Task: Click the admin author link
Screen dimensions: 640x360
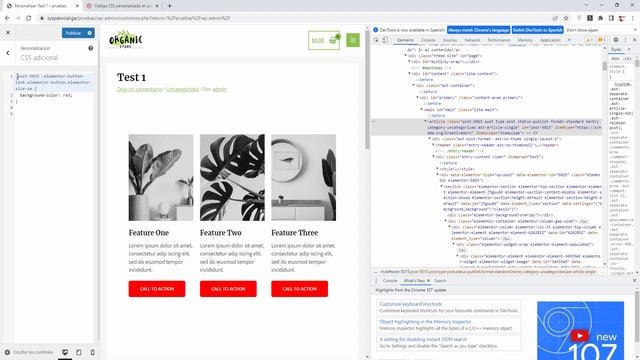Action: pyautogui.click(x=219, y=89)
